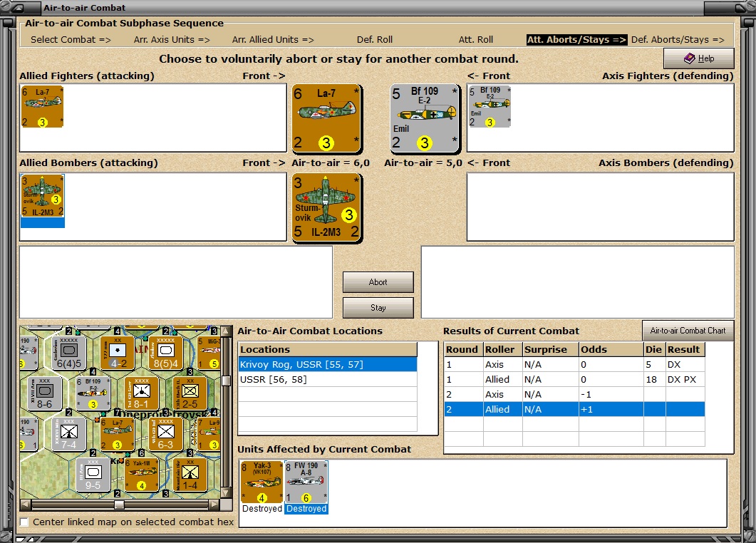Image resolution: width=756 pixels, height=543 pixels.
Task: Click the die value 18 cell
Action: [x=654, y=380]
